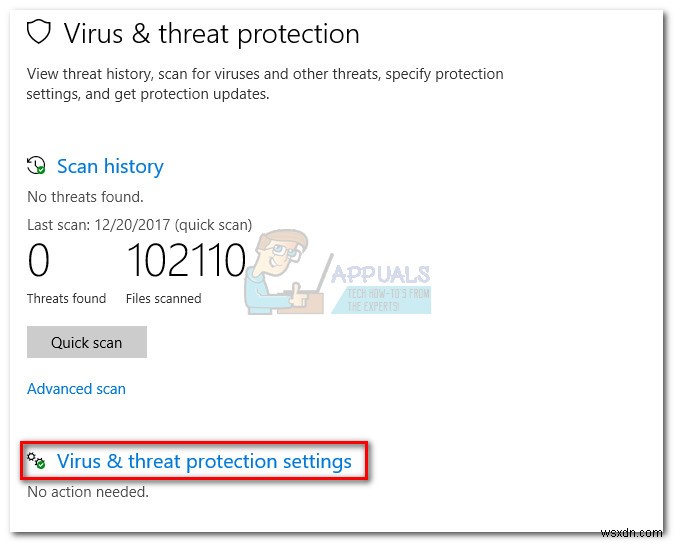This screenshot has width=674, height=543.
Task: Click the Appuals cartoon mascot watermark
Action: click(279, 270)
